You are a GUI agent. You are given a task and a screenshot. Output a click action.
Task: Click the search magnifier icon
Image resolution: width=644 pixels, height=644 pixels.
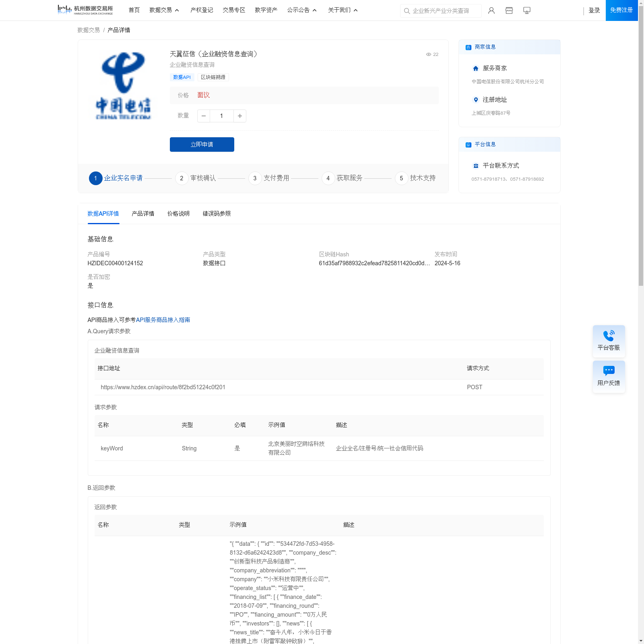point(407,11)
